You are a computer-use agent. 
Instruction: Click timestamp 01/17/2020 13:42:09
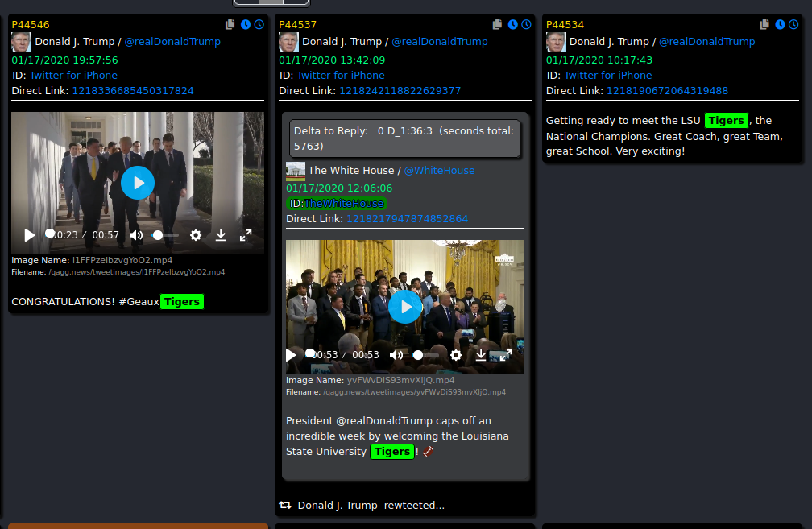click(x=332, y=60)
